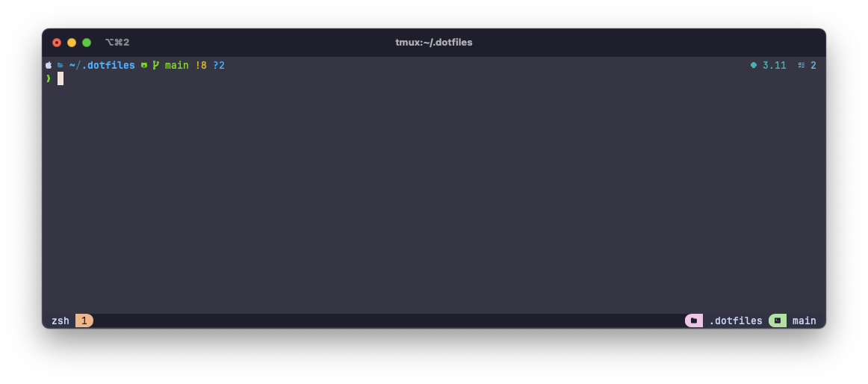Image resolution: width=868 pixels, height=384 pixels.
Task: Click the ?2 untracked files indicator
Action: [219, 65]
